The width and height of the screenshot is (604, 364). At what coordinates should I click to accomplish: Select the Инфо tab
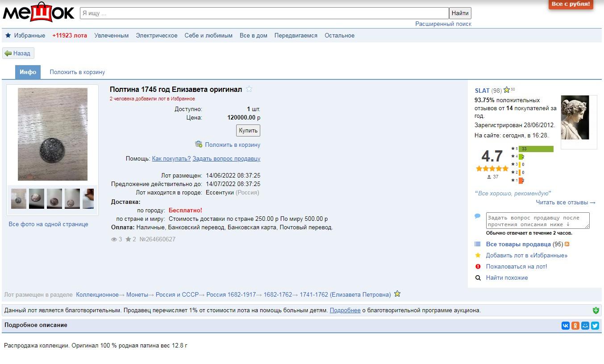click(x=28, y=72)
